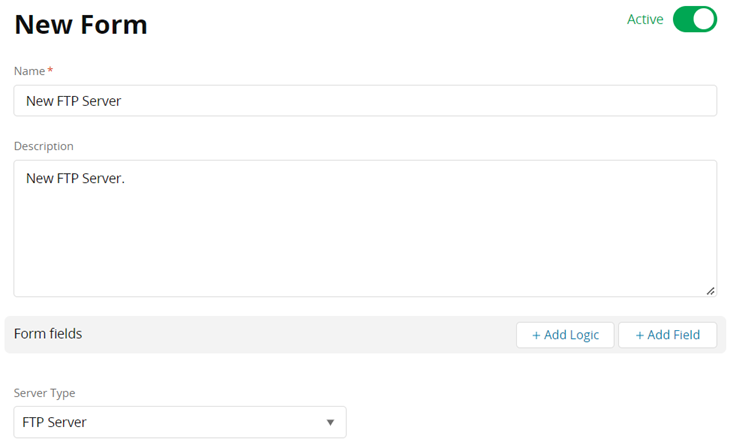This screenshot has width=742, height=448.
Task: Toggle the Active switch off
Action: (x=694, y=19)
